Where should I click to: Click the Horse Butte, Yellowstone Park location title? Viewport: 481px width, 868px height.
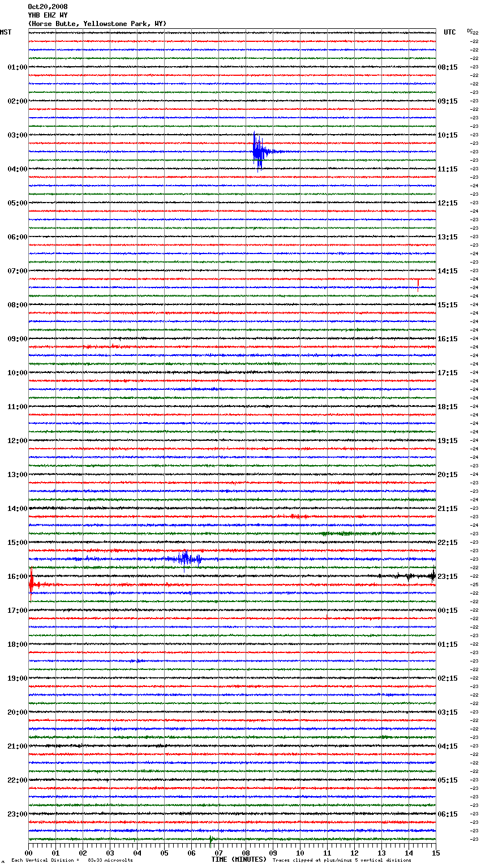tap(97, 24)
